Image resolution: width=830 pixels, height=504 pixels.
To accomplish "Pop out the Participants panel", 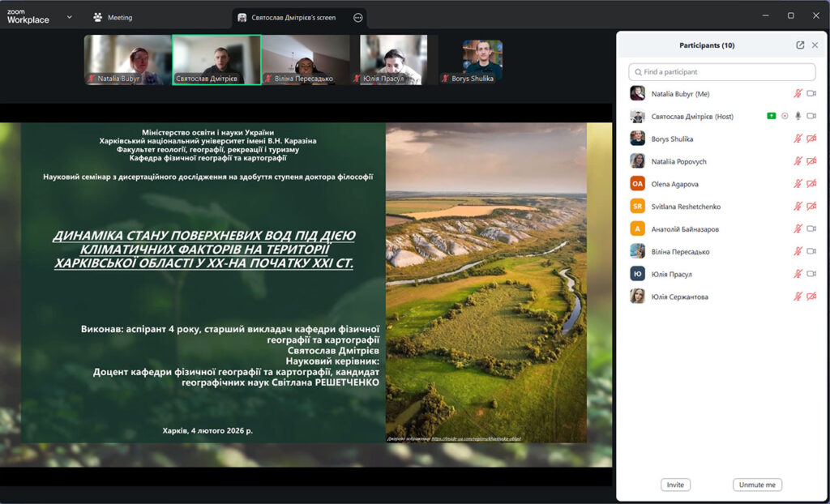I will (x=800, y=45).
